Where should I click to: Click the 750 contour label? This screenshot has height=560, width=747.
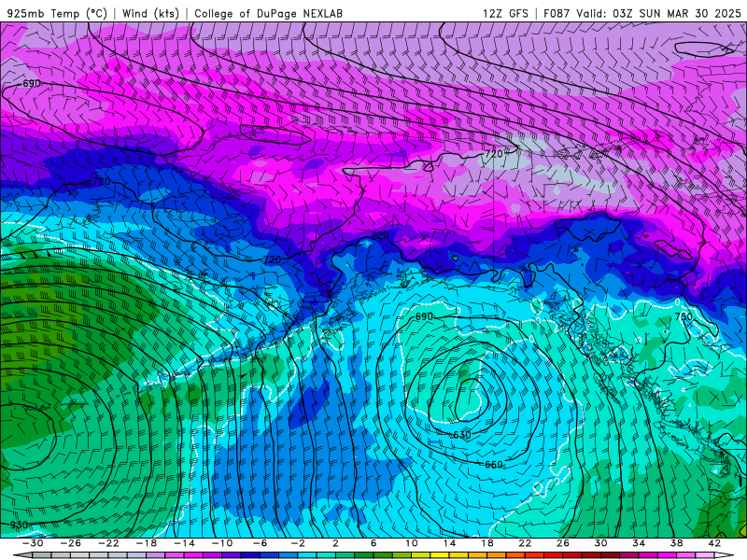pyautogui.click(x=684, y=316)
